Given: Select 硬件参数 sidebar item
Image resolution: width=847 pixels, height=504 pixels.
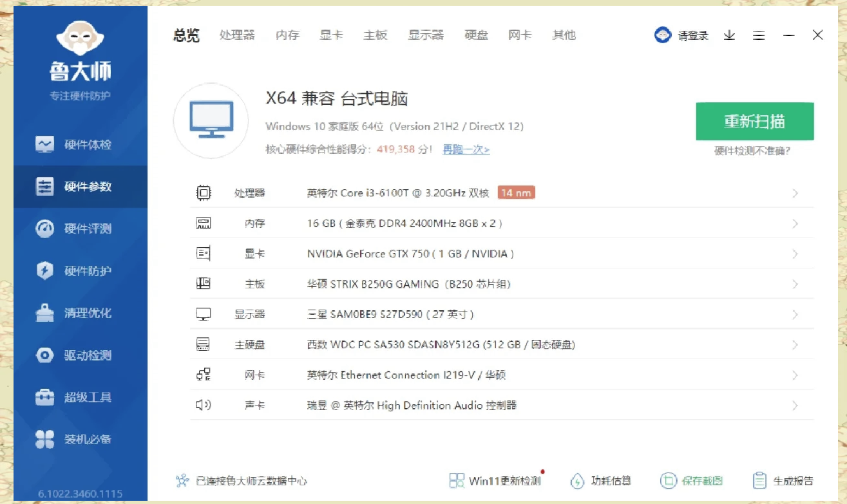Looking at the screenshot, I should (x=81, y=187).
